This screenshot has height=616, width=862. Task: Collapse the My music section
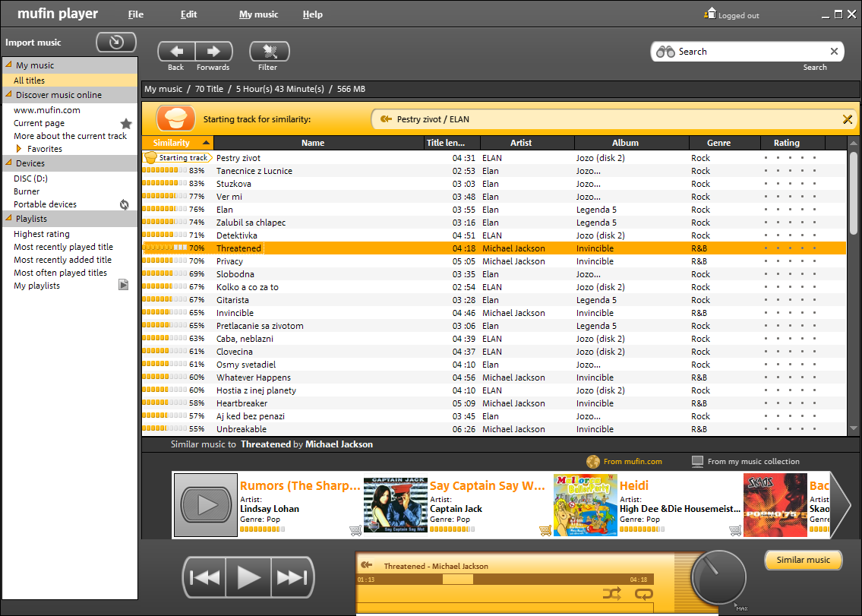tap(9, 65)
